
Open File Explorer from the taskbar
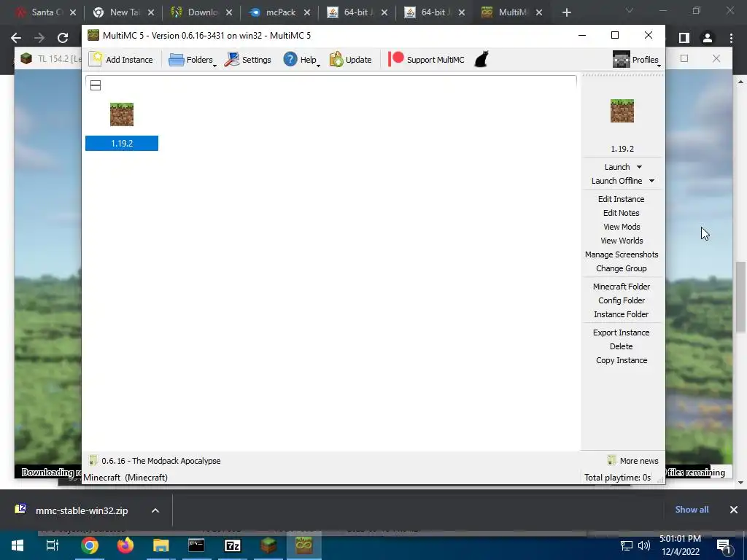(x=161, y=545)
